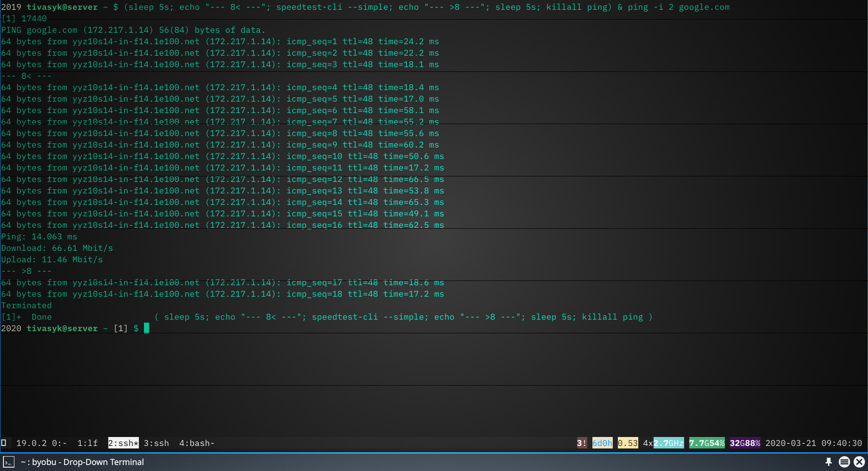Image resolution: width=868 pixels, height=471 pixels.
Task: Click the 'Download: 66.61 Mbit/s' line
Action: coord(57,248)
